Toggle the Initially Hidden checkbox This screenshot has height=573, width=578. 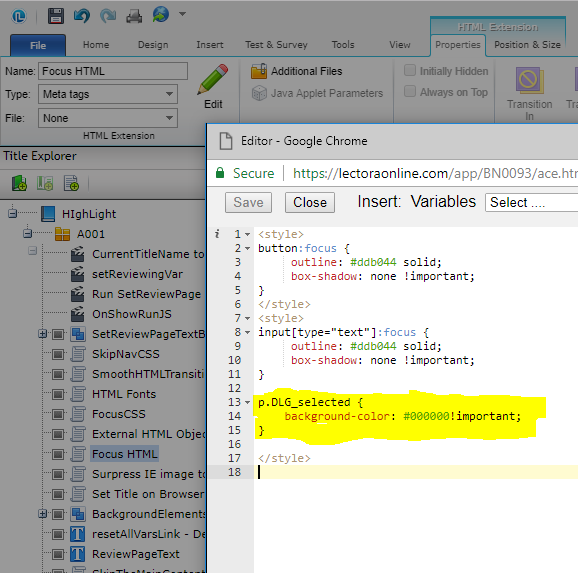410,70
